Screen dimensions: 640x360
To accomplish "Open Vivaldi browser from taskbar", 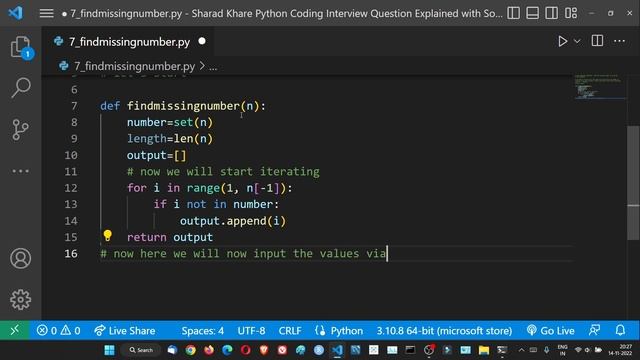I will 282,350.
